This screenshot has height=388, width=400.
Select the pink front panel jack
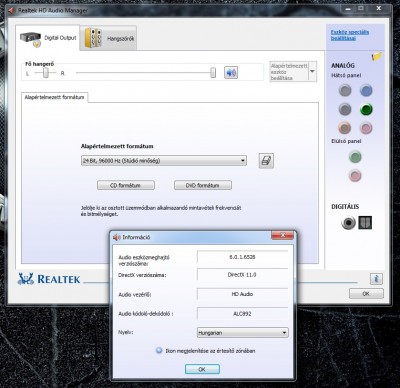355,175
